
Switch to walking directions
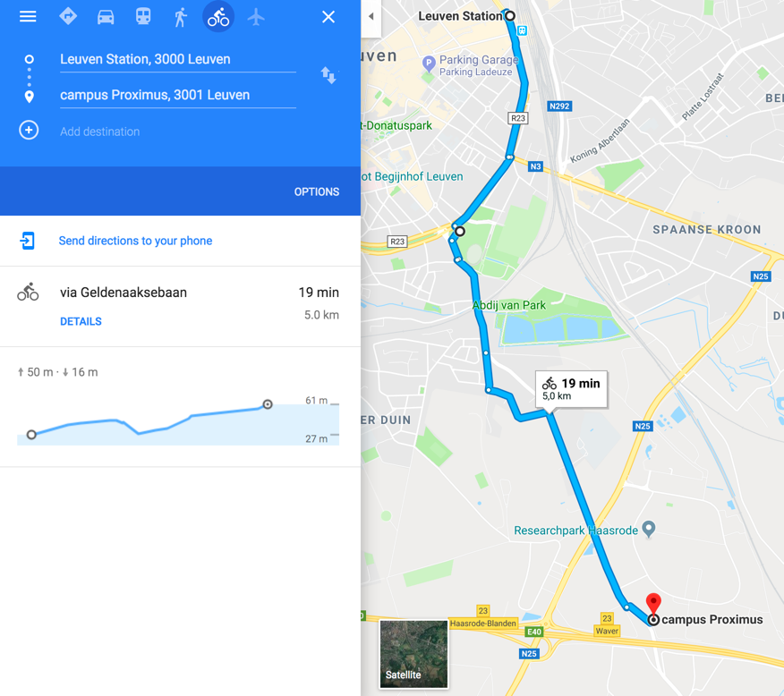(181, 18)
